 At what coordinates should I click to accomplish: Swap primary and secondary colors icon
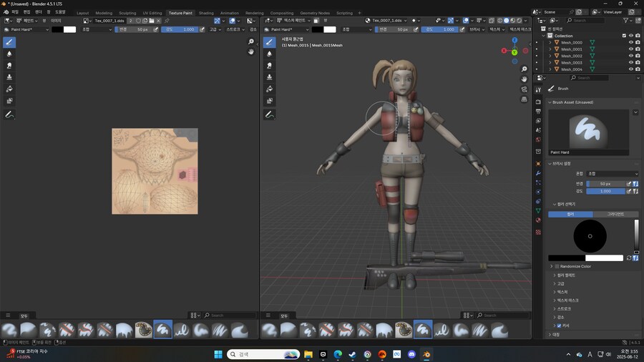pyautogui.click(x=629, y=258)
